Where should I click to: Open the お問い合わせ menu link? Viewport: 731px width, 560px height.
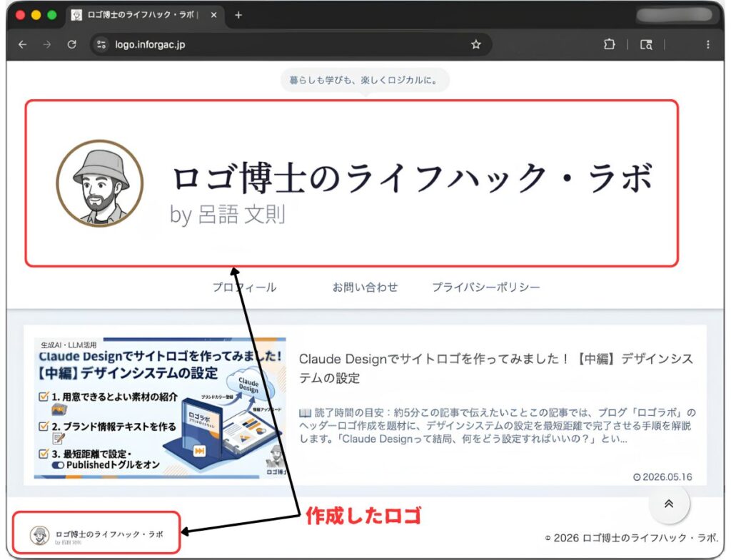365,287
